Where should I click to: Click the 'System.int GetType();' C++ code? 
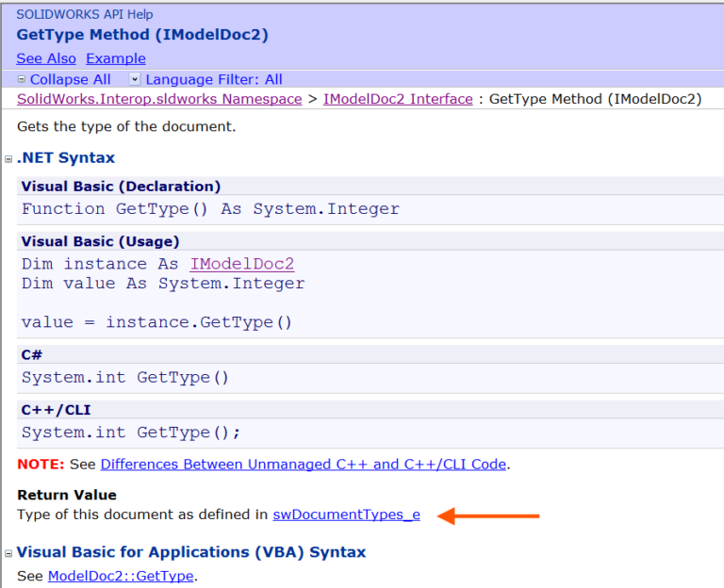[131, 433]
